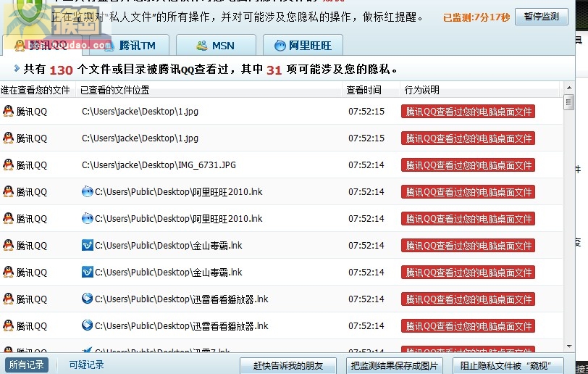Click 把监测结果保存成图片 button

[395, 365]
